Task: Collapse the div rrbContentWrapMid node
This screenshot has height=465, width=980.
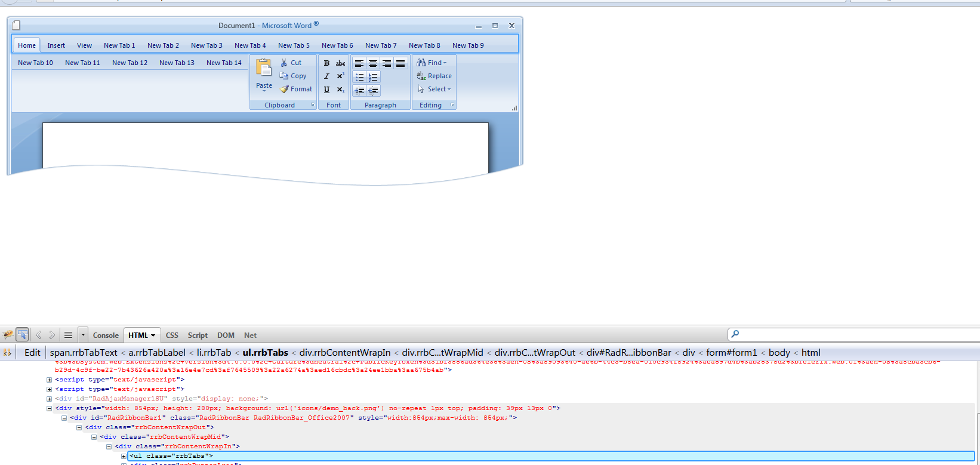Action: pyautogui.click(x=94, y=437)
